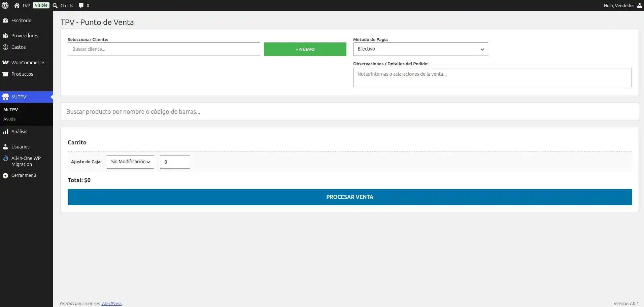Click the WordPress logo icon
This screenshot has height=307, width=644.
5,5
